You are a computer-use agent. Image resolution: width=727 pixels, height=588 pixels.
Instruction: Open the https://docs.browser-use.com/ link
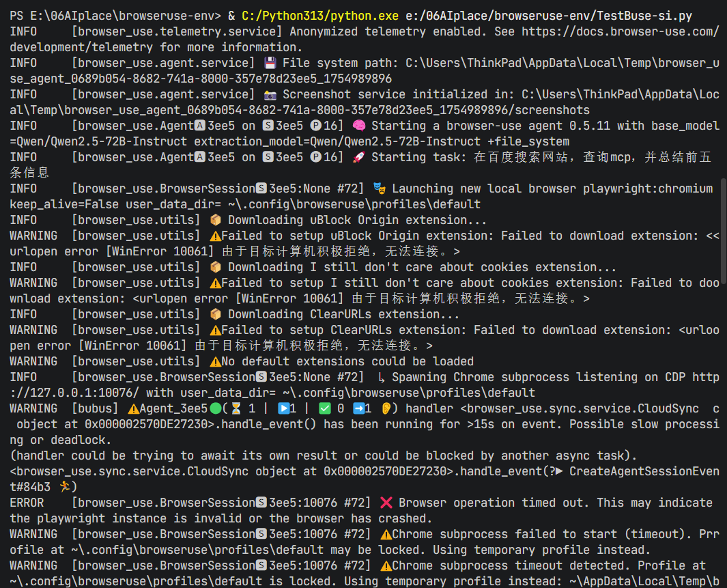pyautogui.click(x=621, y=31)
